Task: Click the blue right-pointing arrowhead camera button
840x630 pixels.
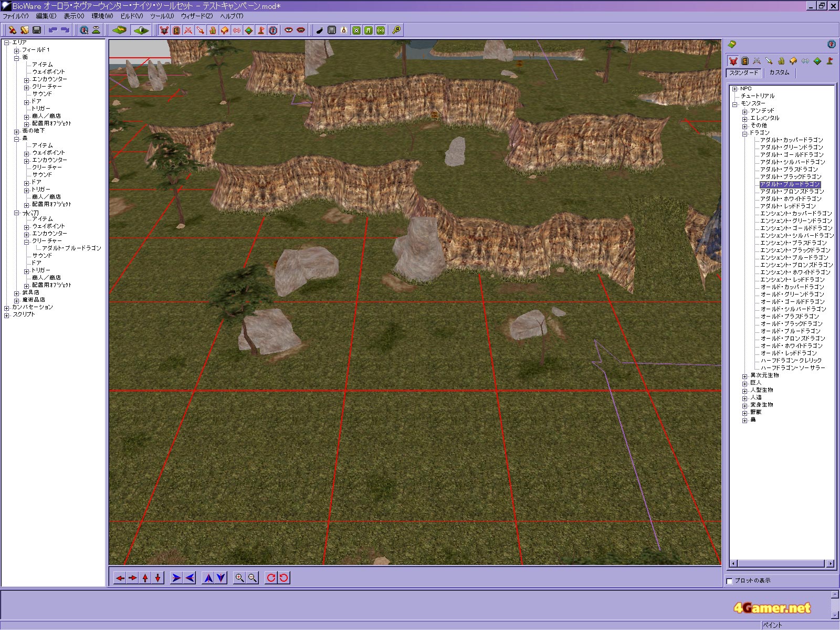Action: [x=176, y=578]
